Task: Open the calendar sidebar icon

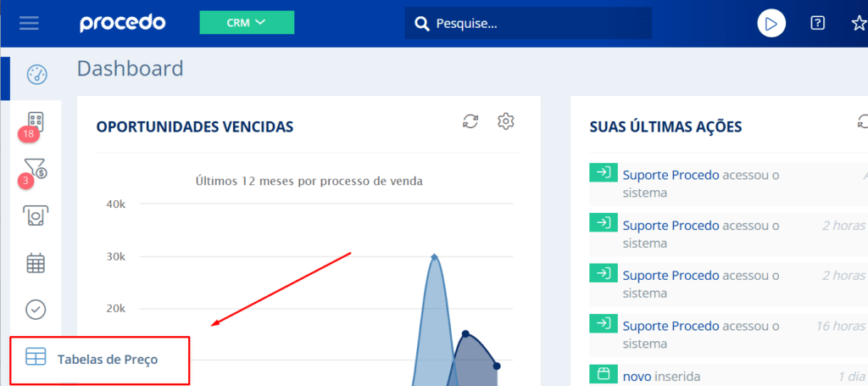Action: tap(36, 263)
